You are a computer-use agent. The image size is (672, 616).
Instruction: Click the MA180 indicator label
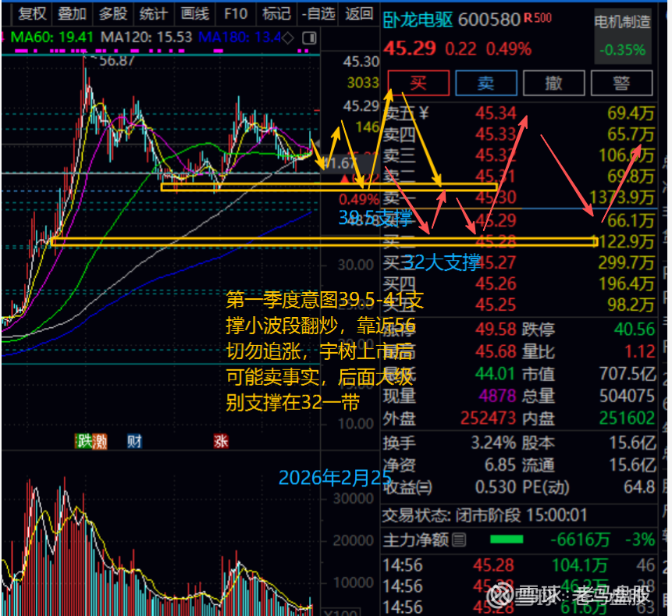(x=240, y=37)
